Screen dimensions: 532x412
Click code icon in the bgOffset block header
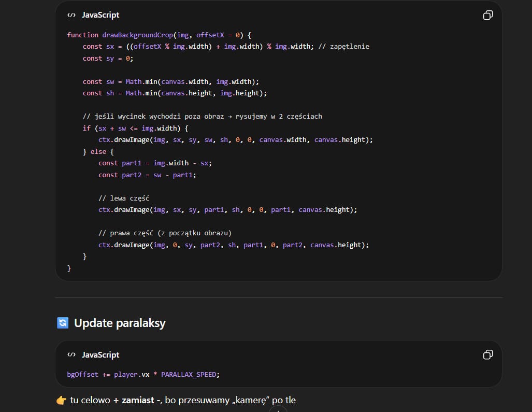71,354
